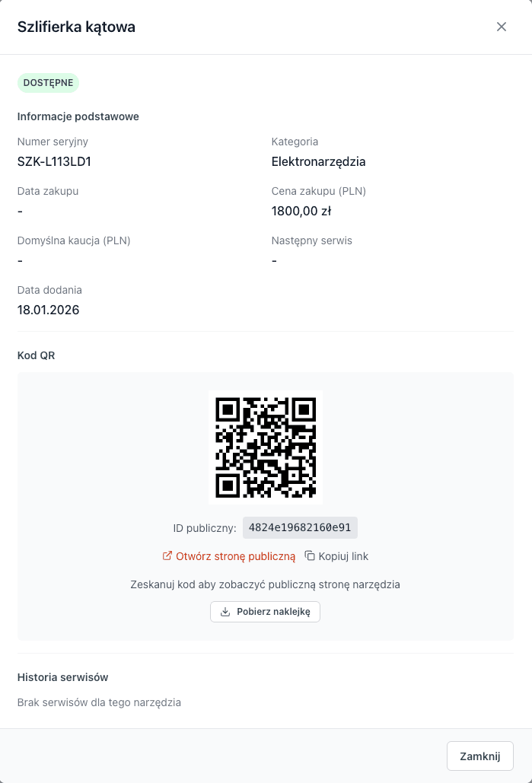Click the X icon to dismiss the dialog
Screen dimensions: 532x783
click(x=502, y=27)
